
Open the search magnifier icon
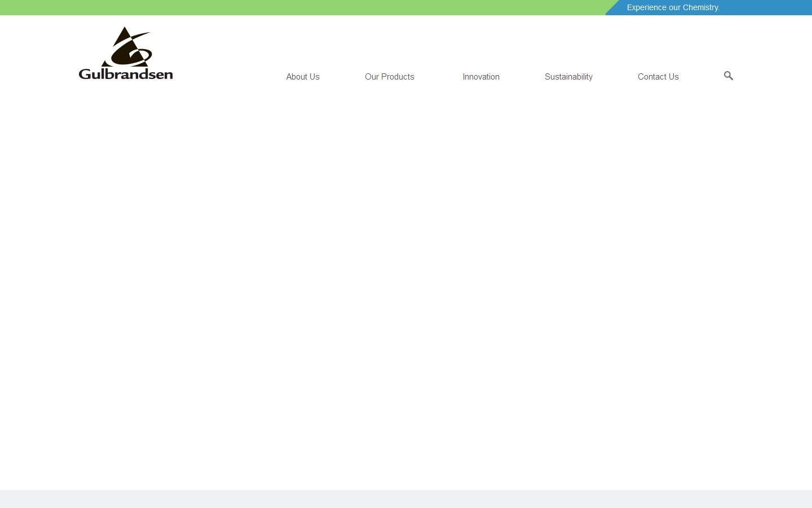pos(728,76)
